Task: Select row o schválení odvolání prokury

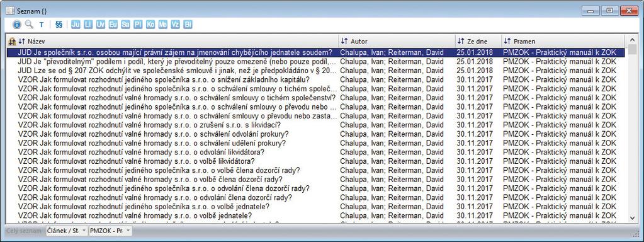Action: pos(316,134)
